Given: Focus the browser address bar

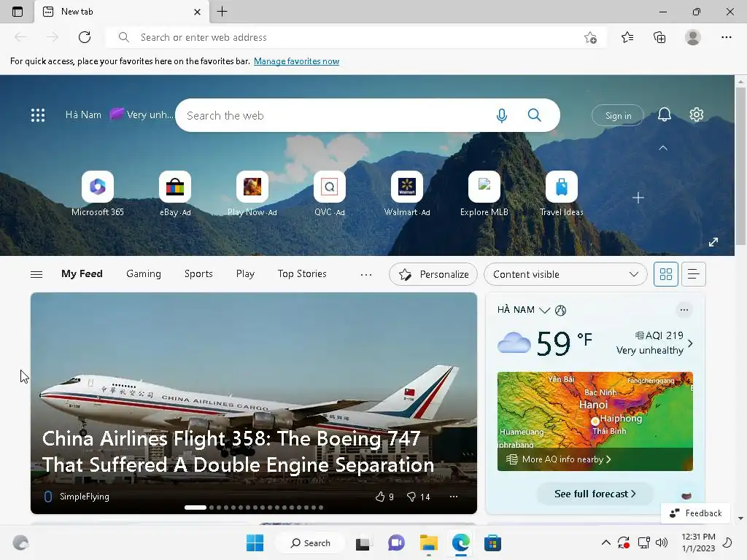Looking at the screenshot, I should [355, 37].
